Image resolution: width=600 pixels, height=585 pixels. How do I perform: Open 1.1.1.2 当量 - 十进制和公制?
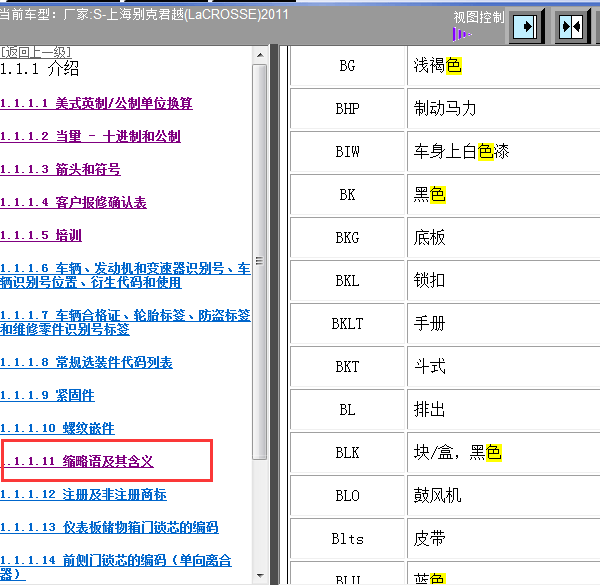click(90, 136)
